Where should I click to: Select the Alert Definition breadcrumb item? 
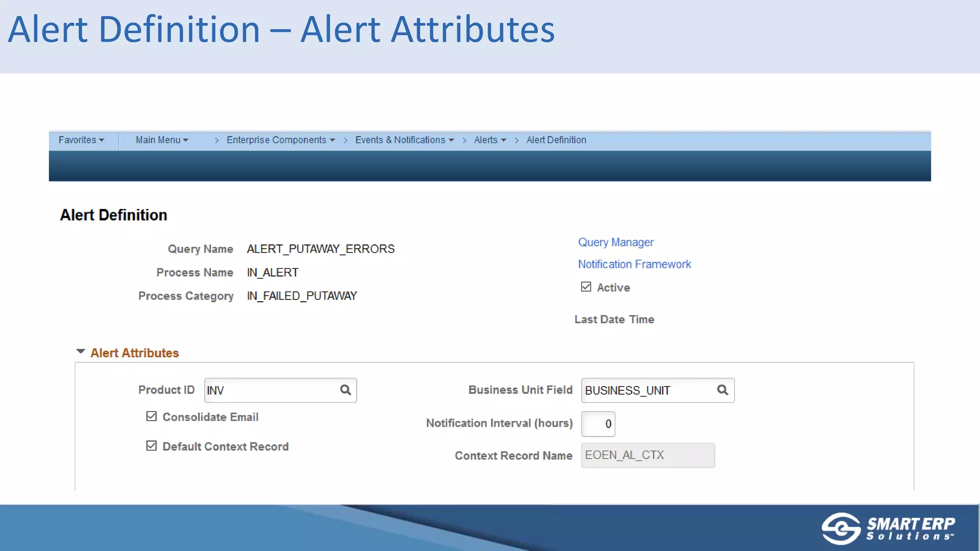tap(556, 140)
